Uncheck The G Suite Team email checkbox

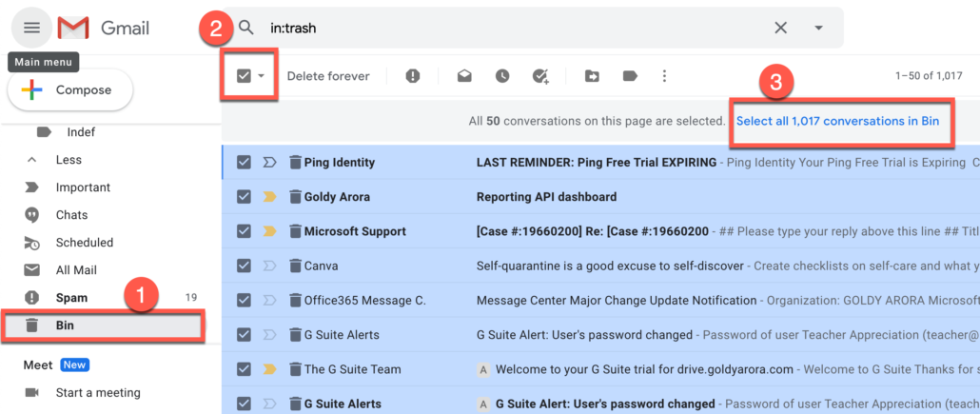coord(244,369)
